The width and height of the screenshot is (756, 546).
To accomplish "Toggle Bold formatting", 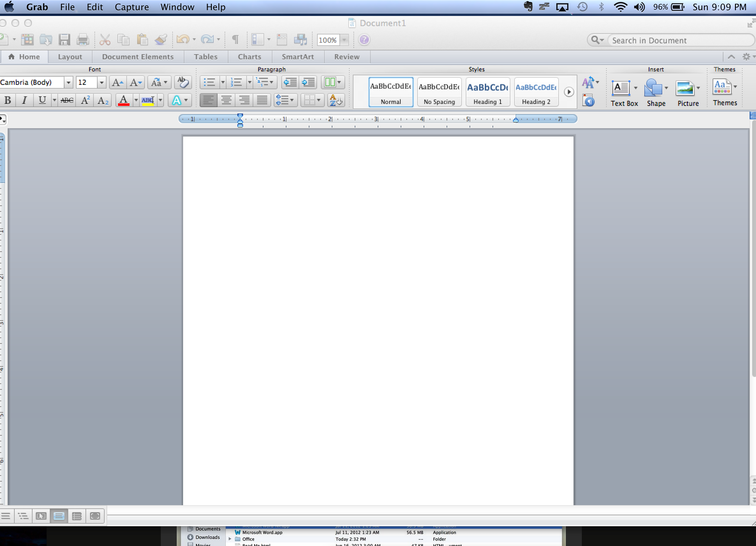I will coord(8,100).
